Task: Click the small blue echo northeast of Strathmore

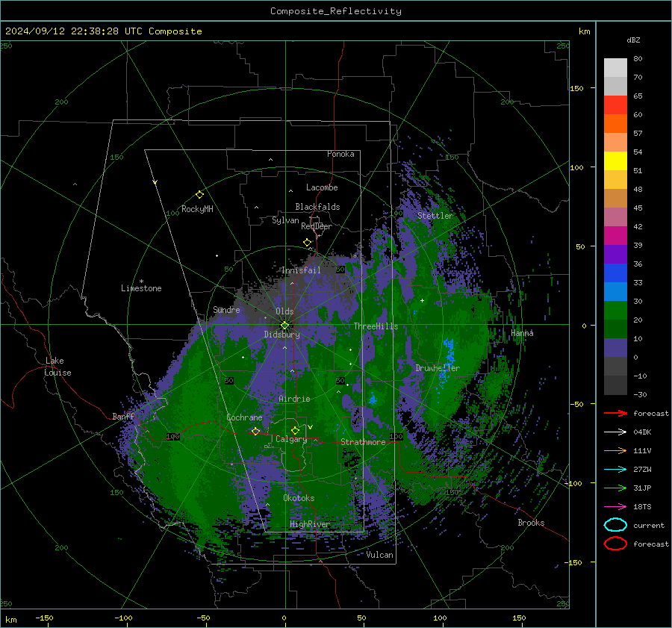Action: (373, 400)
